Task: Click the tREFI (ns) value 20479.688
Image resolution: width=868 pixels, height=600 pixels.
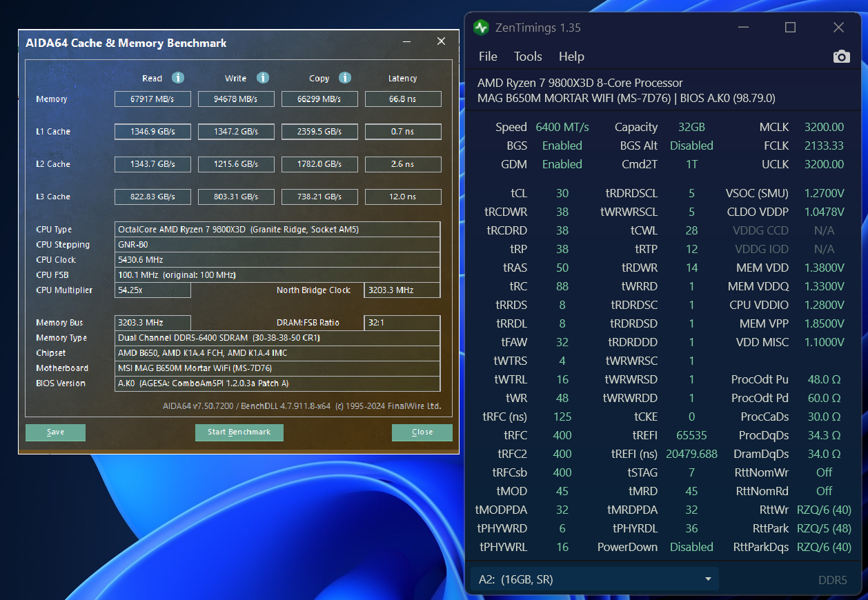Action: [x=691, y=454]
